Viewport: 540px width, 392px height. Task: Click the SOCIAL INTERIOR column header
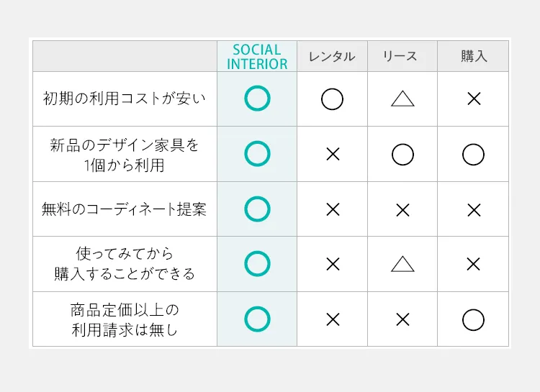click(x=257, y=57)
